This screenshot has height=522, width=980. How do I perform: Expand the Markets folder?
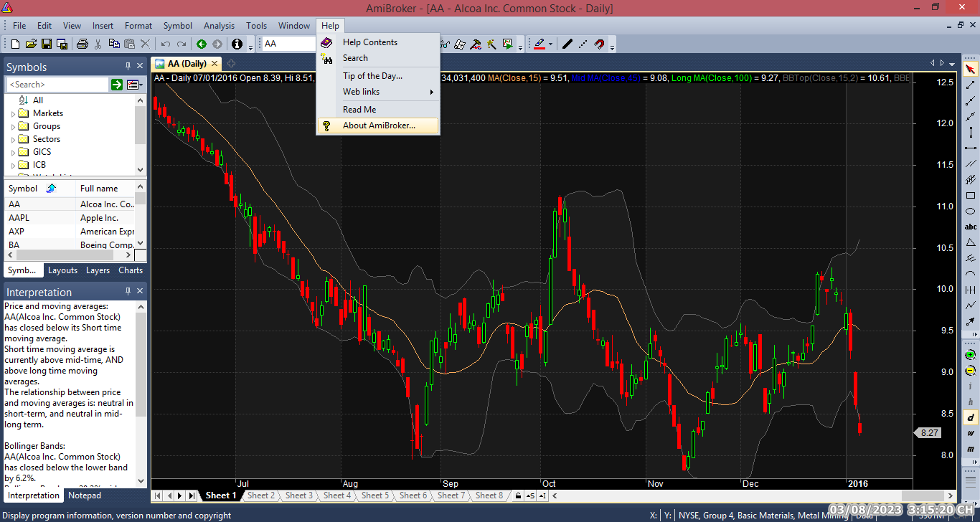point(13,114)
